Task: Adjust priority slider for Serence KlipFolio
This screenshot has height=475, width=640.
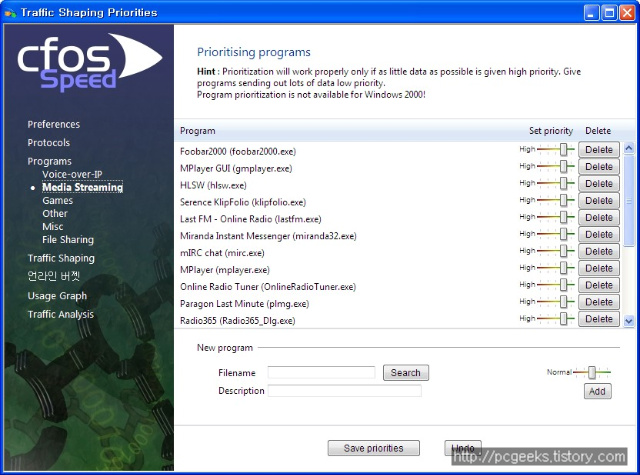Action: [x=563, y=200]
